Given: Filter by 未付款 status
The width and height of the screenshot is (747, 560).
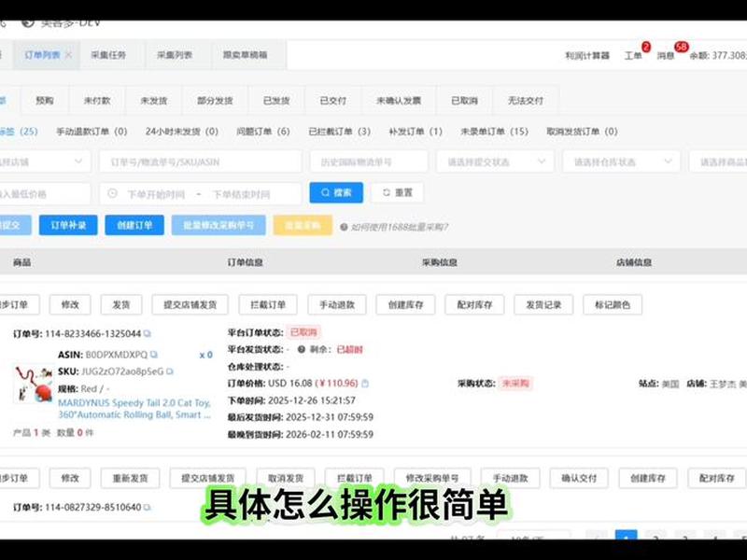Looking at the screenshot, I should [97, 101].
